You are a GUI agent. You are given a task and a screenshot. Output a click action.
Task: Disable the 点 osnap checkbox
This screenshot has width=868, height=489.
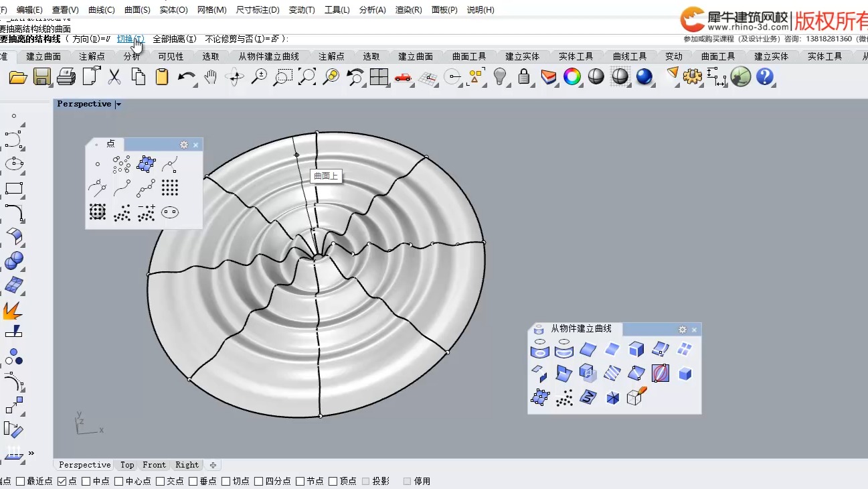coord(62,480)
